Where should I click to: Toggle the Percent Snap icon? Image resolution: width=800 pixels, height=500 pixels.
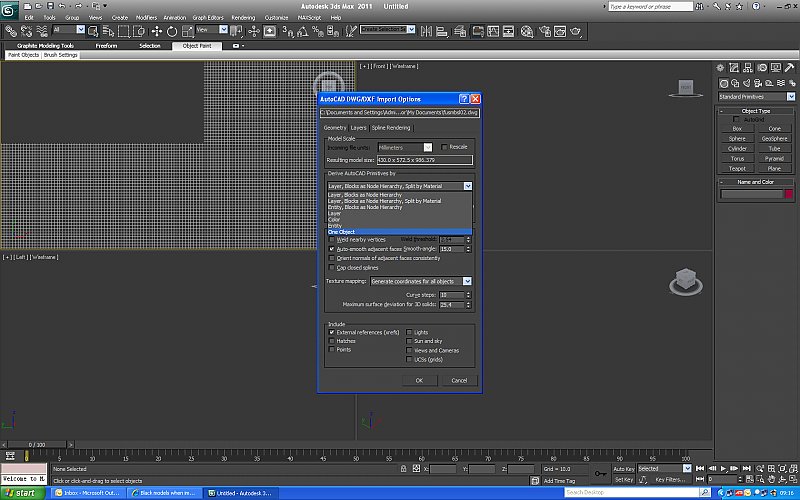[x=317, y=31]
